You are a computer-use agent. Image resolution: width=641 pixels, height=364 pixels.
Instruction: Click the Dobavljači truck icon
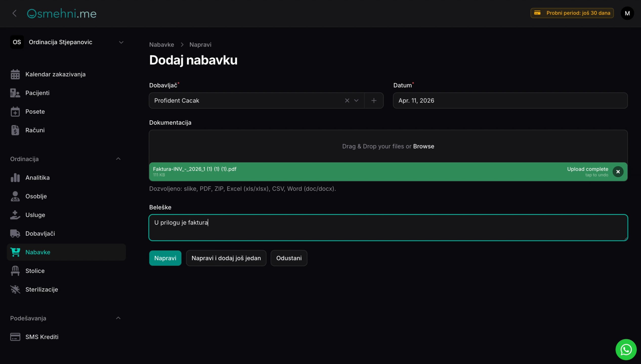15,234
